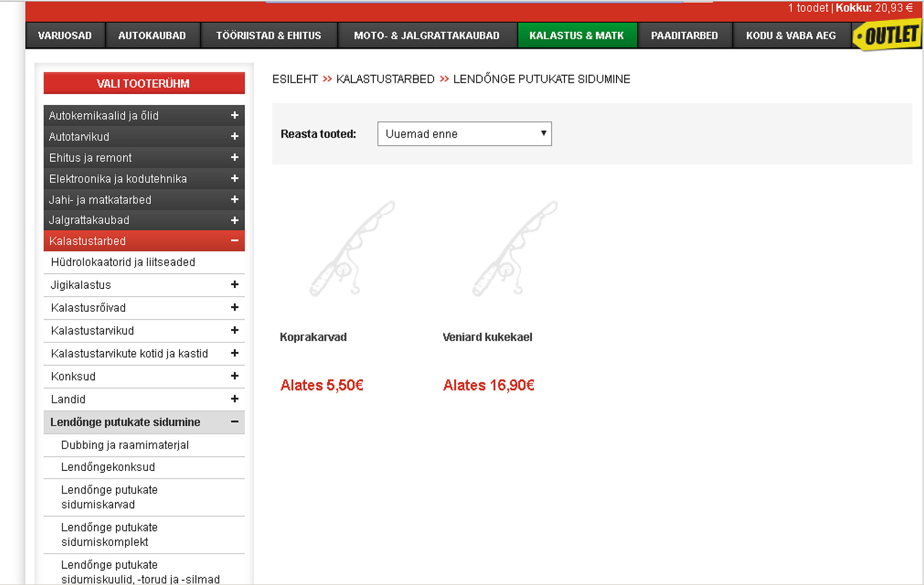Screen dimensions: 924x585
Task: Open the TÖÖRIISTAD & EHITUS menu tab
Action: pyautogui.click(x=269, y=36)
